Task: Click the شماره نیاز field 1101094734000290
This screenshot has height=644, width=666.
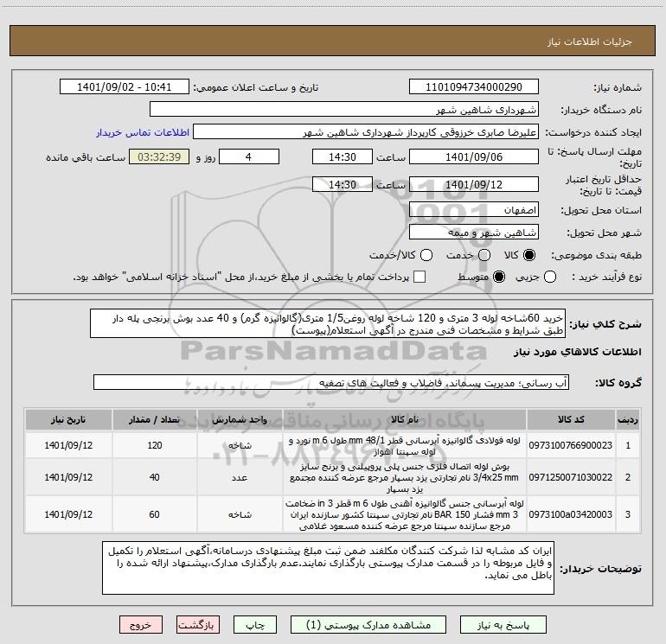Action: coord(474,87)
